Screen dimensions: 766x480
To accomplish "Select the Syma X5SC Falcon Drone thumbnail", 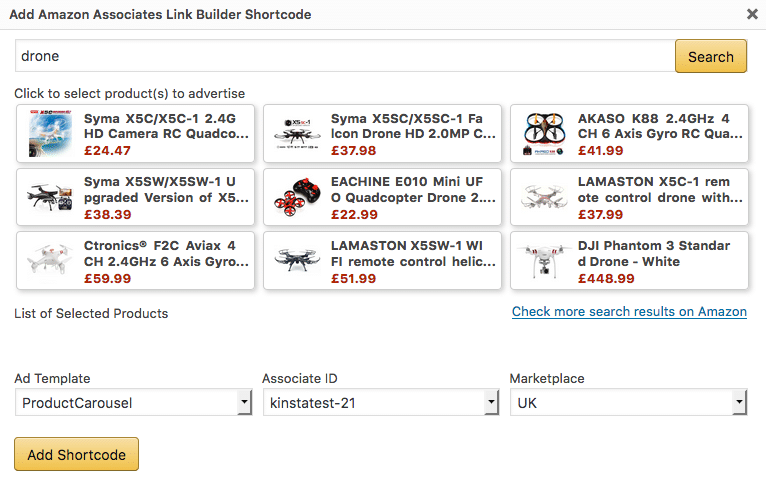I will [x=298, y=134].
